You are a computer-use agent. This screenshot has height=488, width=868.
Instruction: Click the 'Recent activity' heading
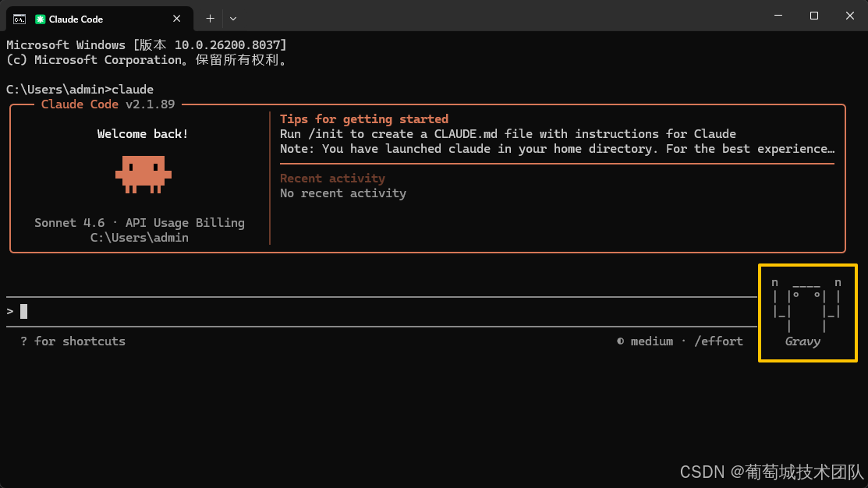pos(332,179)
